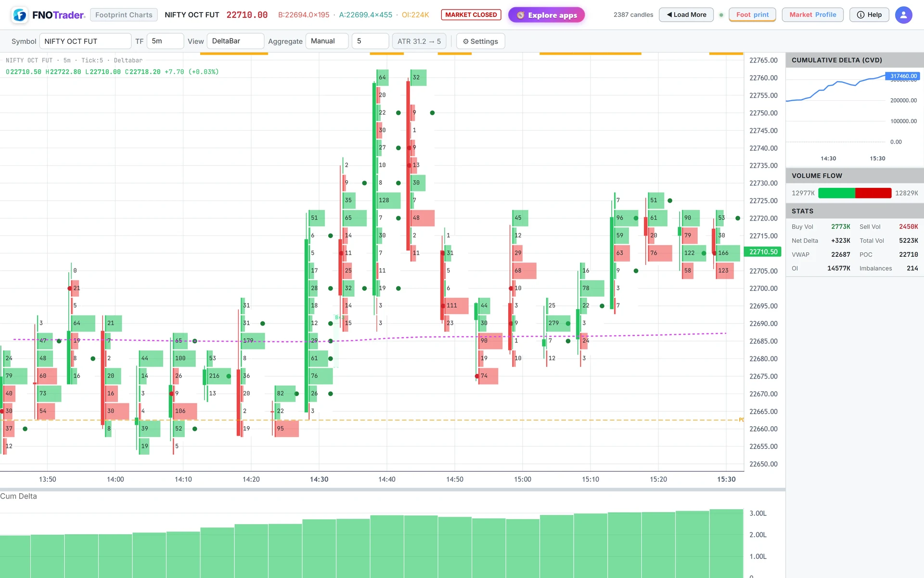The height and width of the screenshot is (578, 924).
Task: Click the footprint cell showing 279
Action: [x=559, y=323]
